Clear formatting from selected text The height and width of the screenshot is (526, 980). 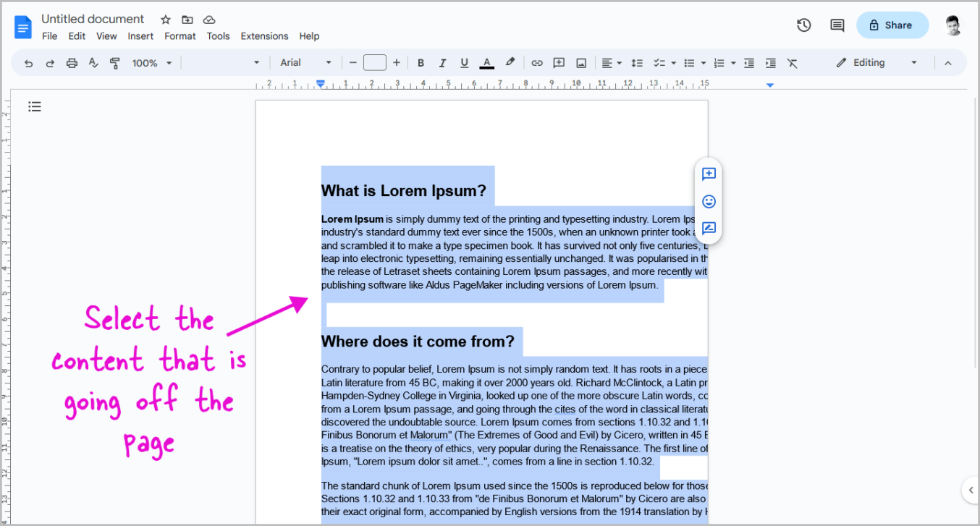[793, 63]
